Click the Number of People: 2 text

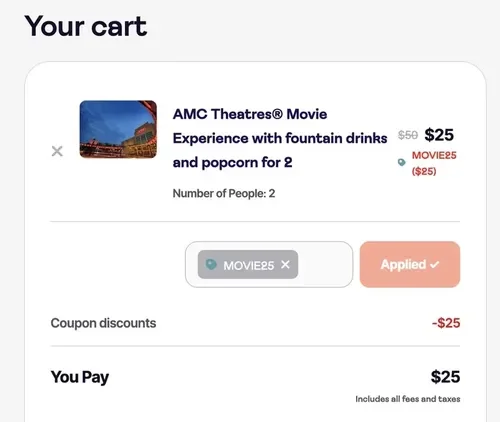(224, 193)
